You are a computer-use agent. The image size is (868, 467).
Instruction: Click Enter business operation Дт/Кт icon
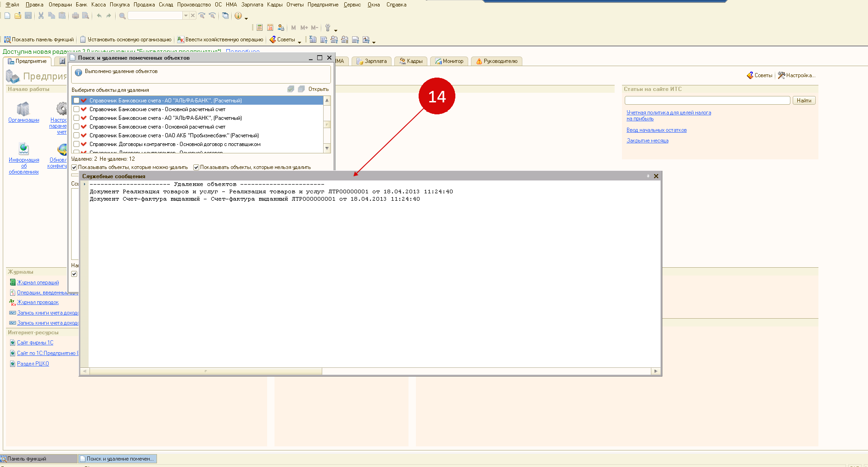[181, 39]
